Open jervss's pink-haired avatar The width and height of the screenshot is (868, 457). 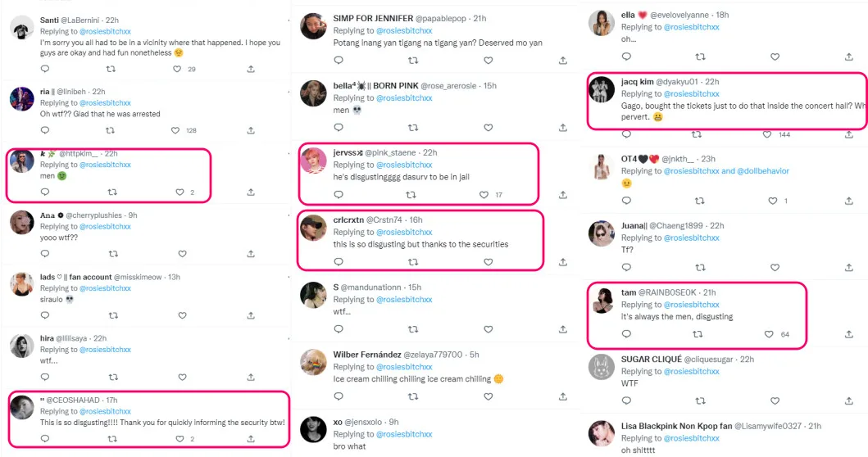[314, 161]
